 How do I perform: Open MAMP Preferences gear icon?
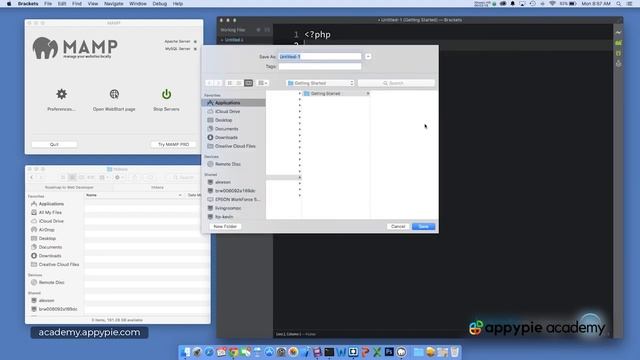(61, 94)
